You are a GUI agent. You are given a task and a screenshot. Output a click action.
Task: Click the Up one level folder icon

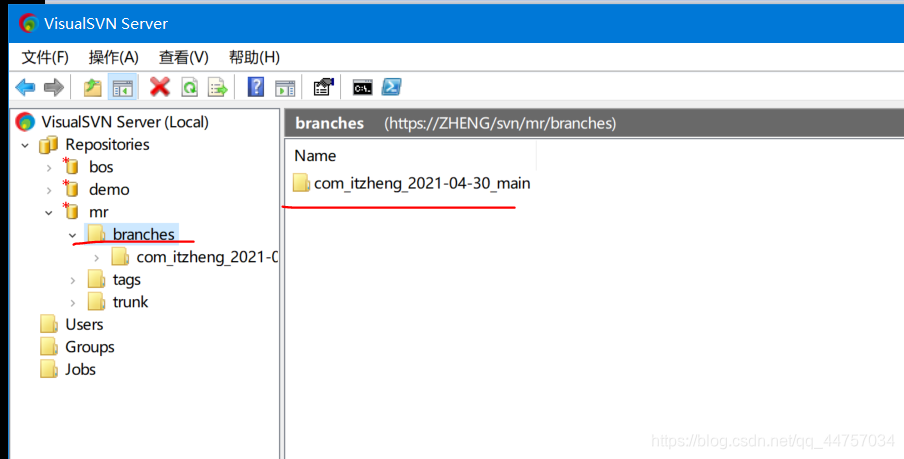coord(92,88)
